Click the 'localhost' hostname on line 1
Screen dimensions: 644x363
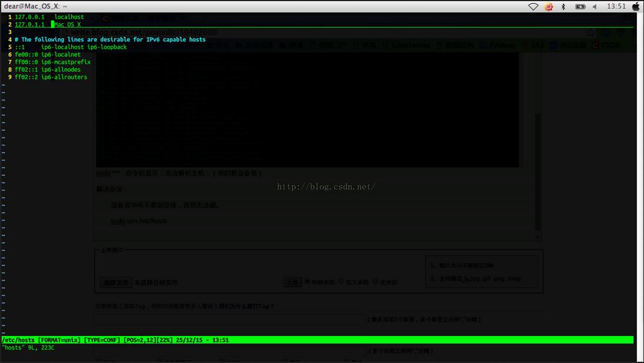[x=69, y=17]
